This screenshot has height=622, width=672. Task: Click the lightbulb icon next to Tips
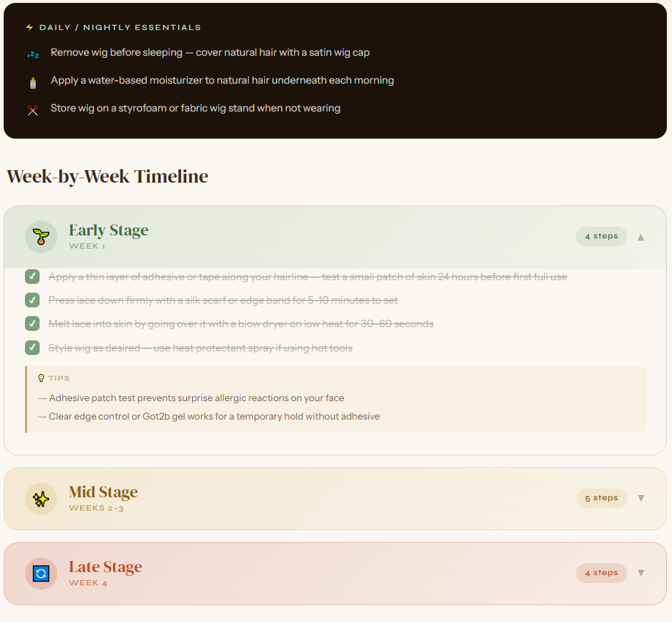point(41,378)
